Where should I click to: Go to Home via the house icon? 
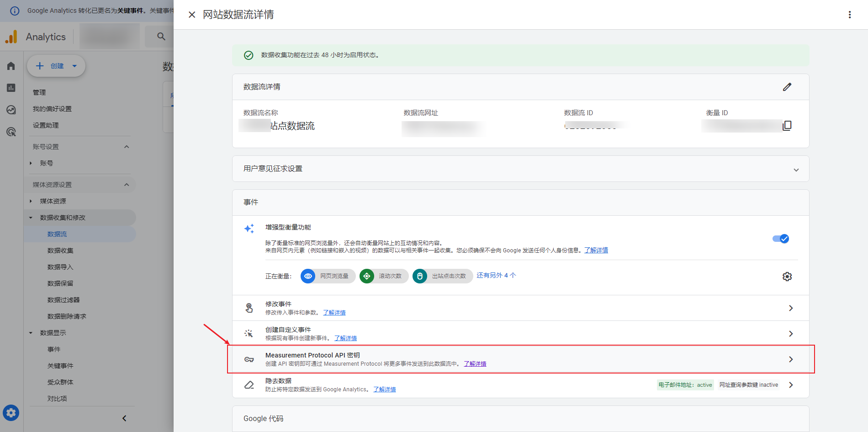(x=11, y=66)
